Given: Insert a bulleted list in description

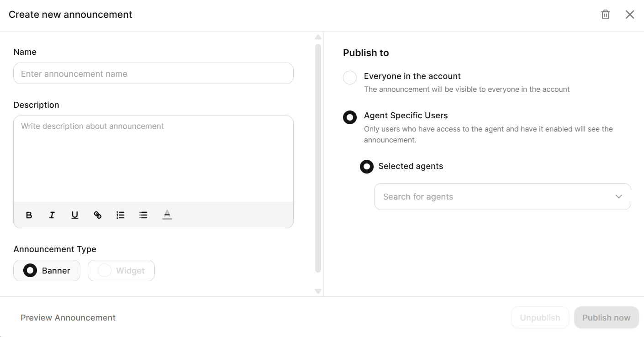Looking at the screenshot, I should [x=143, y=215].
